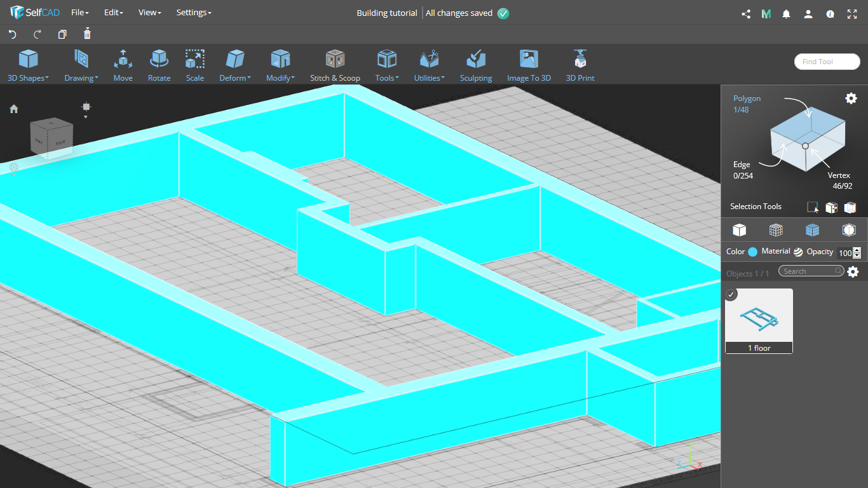The image size is (868, 488).
Task: Click the All changes saved status
Action: pos(459,13)
